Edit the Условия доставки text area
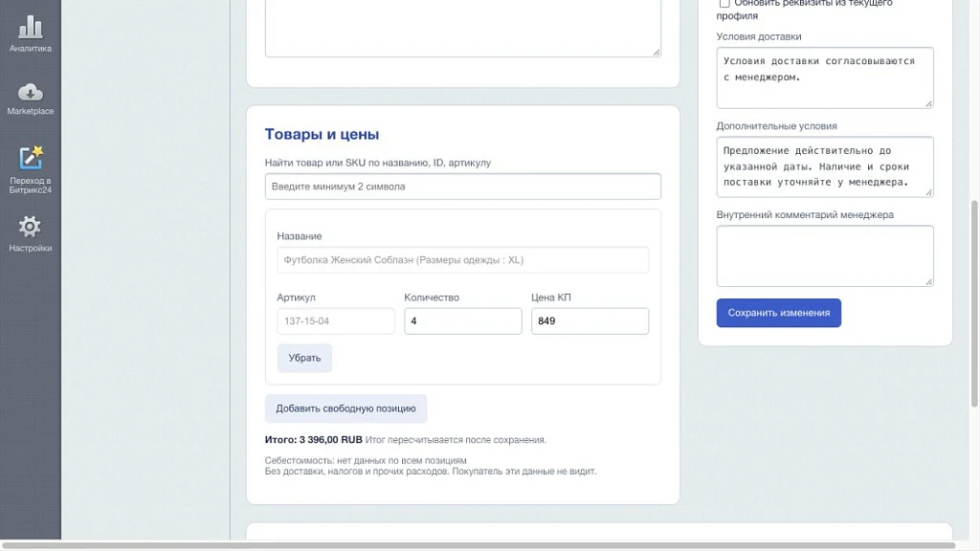 pyautogui.click(x=825, y=77)
